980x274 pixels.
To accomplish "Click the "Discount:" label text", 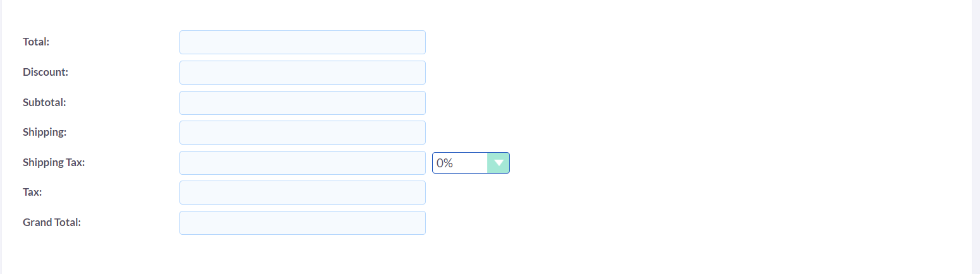I will tap(45, 73).
